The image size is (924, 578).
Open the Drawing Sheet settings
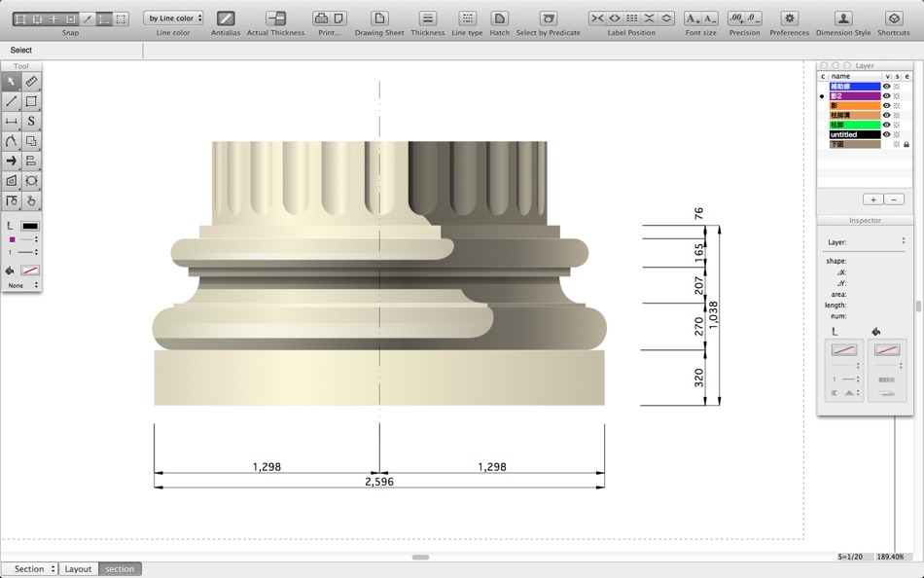[379, 18]
